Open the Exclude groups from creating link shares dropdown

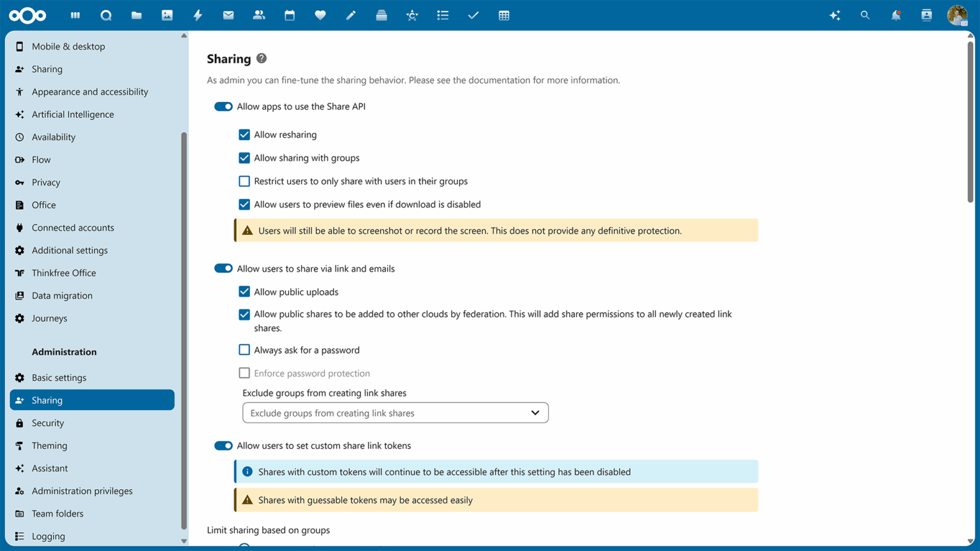coord(395,413)
